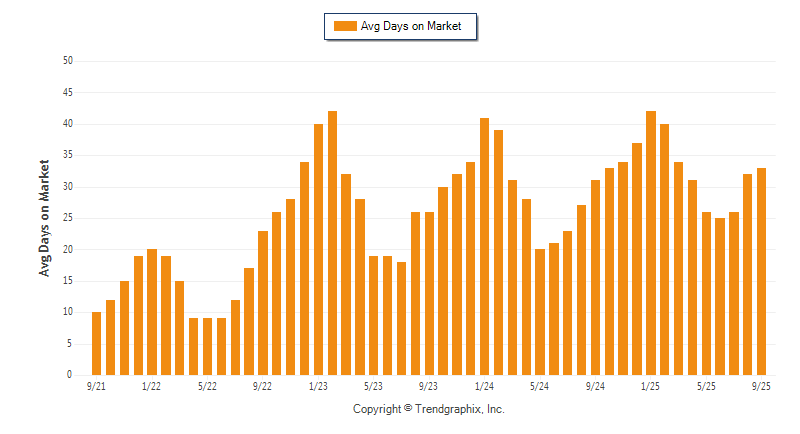Click the Trendgraphix copyright text
Screen dimensions: 800x434
click(x=427, y=409)
